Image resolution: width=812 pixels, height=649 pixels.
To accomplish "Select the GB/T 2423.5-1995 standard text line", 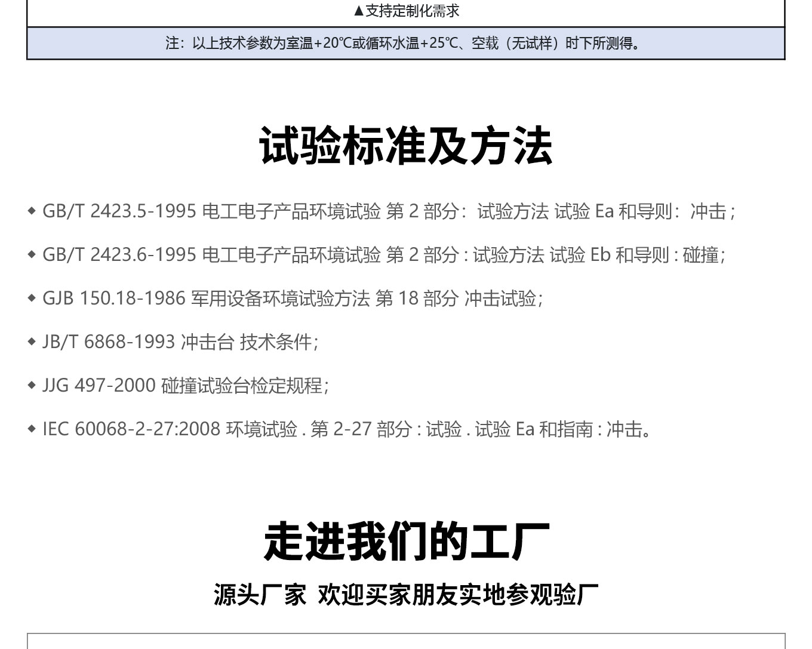I will [388, 211].
